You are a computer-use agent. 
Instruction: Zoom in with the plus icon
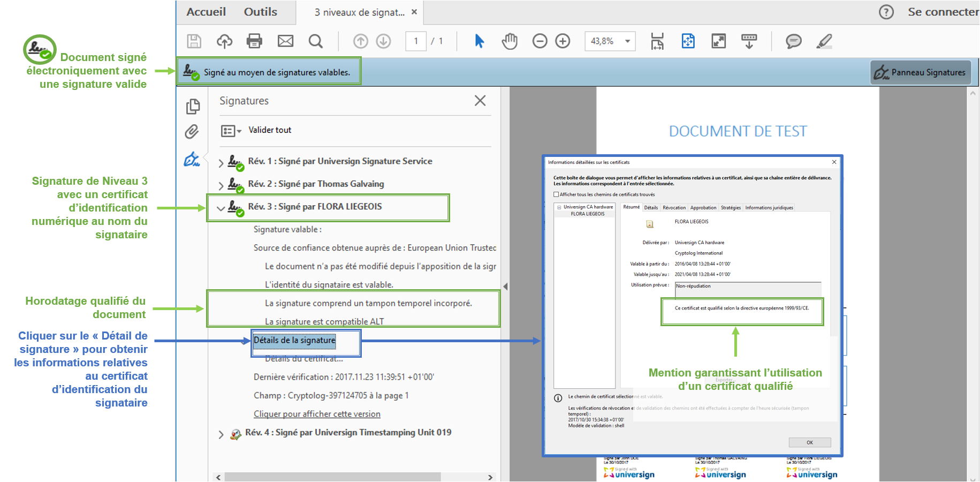click(563, 41)
